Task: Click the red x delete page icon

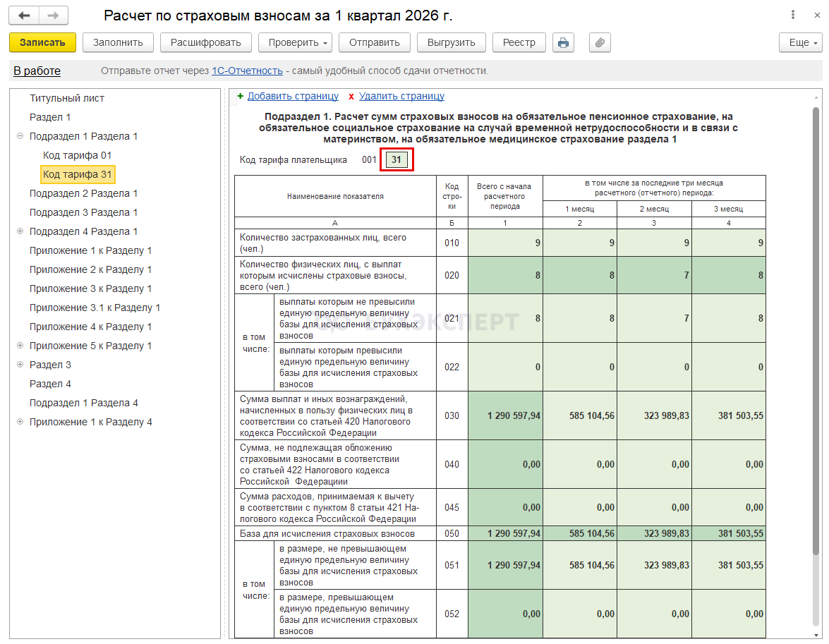Action: (351, 97)
